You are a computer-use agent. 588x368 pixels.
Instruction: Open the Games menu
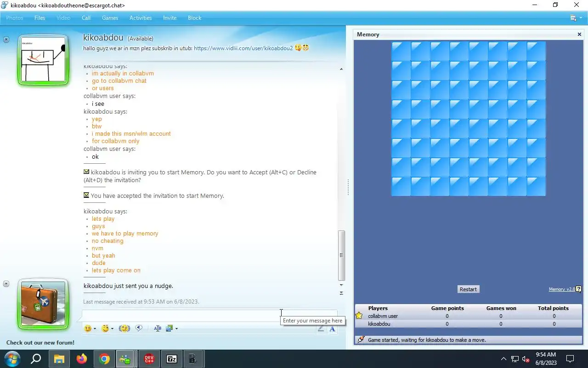tap(110, 18)
